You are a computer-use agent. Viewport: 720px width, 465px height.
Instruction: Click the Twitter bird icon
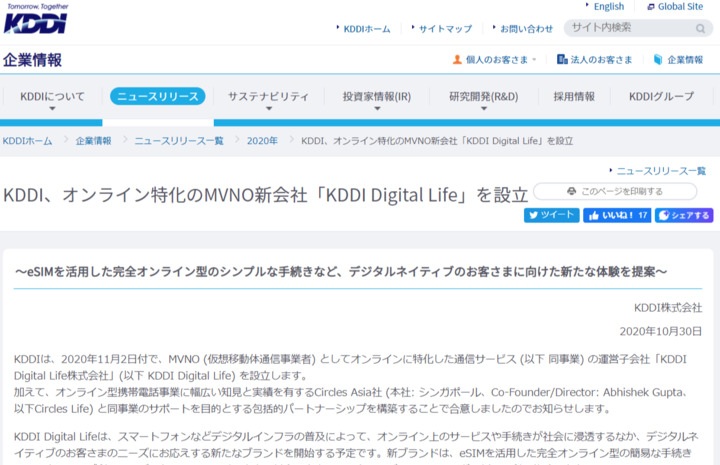(533, 215)
